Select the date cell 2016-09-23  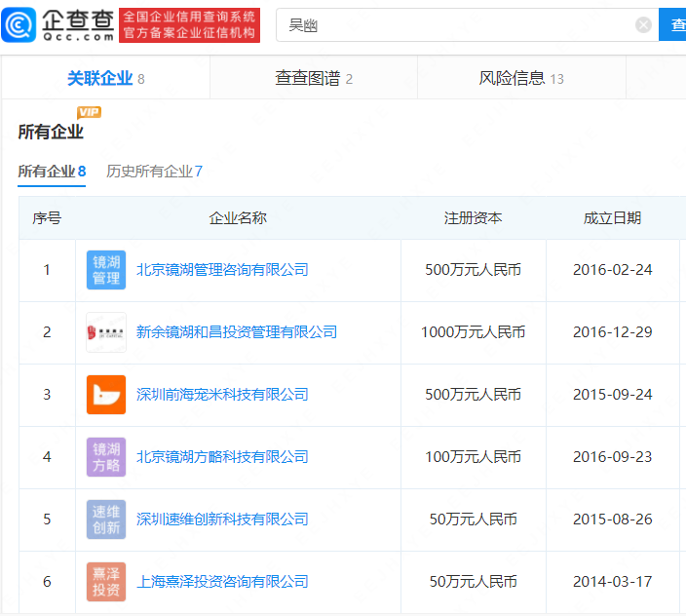coord(613,457)
